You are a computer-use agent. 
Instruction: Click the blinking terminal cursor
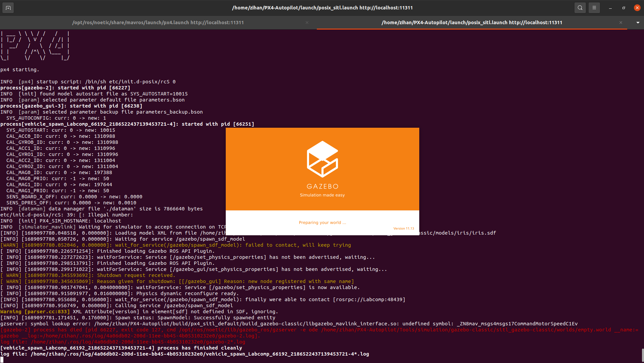click(2, 360)
